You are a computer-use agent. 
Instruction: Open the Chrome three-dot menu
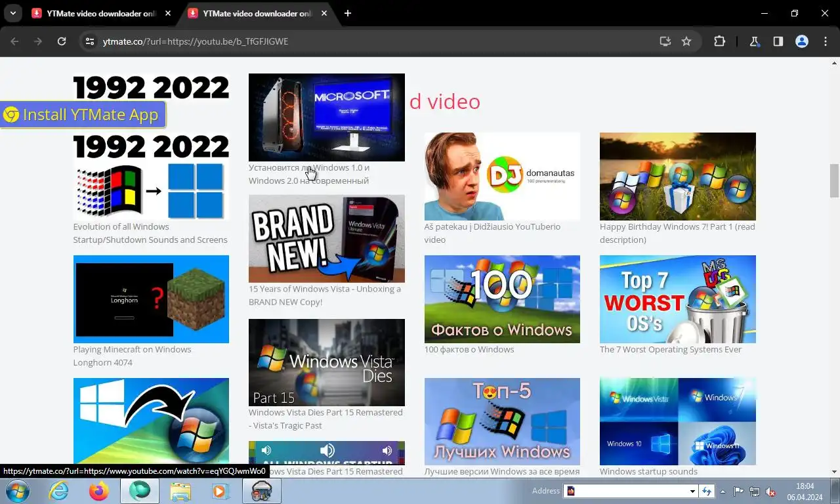tap(826, 41)
